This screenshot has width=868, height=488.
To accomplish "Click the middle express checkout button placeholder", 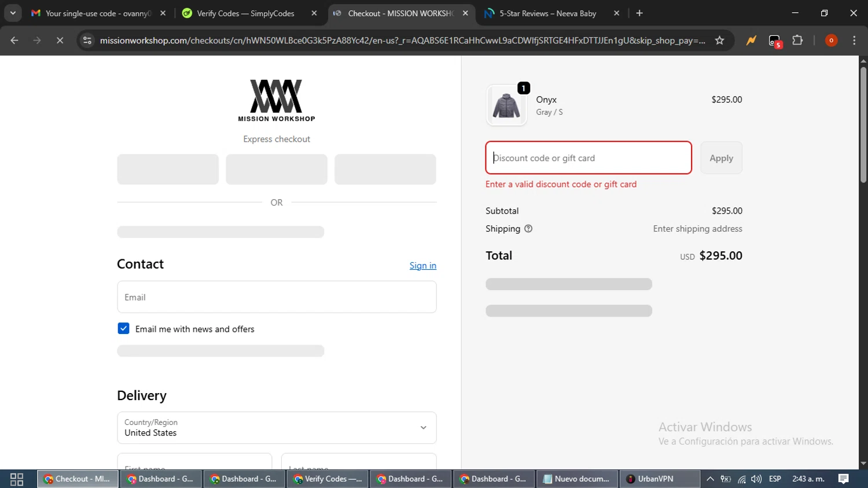I will (277, 169).
